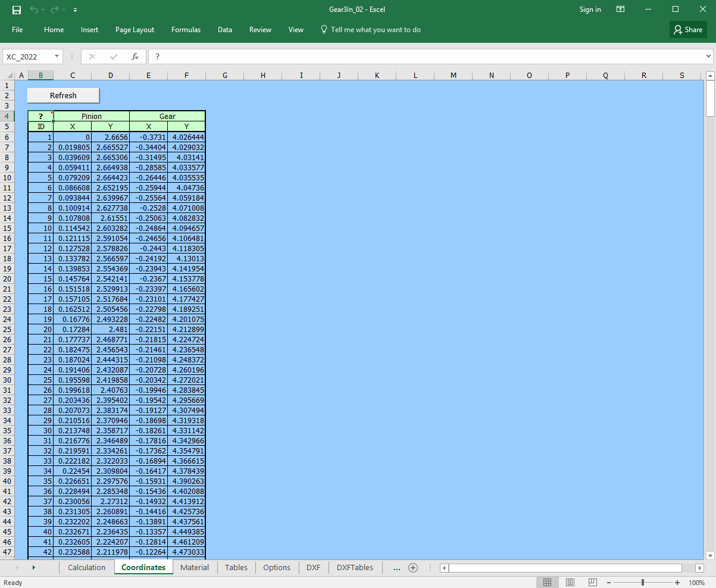Switch to Page Break Preview
Screen dimensions: 716x588
click(592, 582)
